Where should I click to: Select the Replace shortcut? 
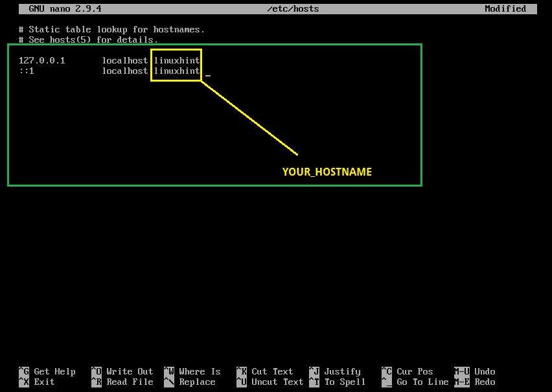(x=196, y=382)
